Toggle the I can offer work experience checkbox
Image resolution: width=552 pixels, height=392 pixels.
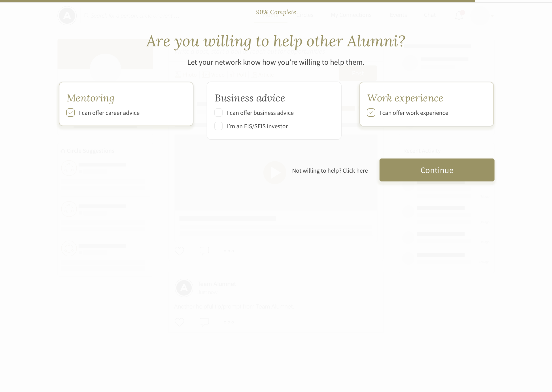pos(370,112)
